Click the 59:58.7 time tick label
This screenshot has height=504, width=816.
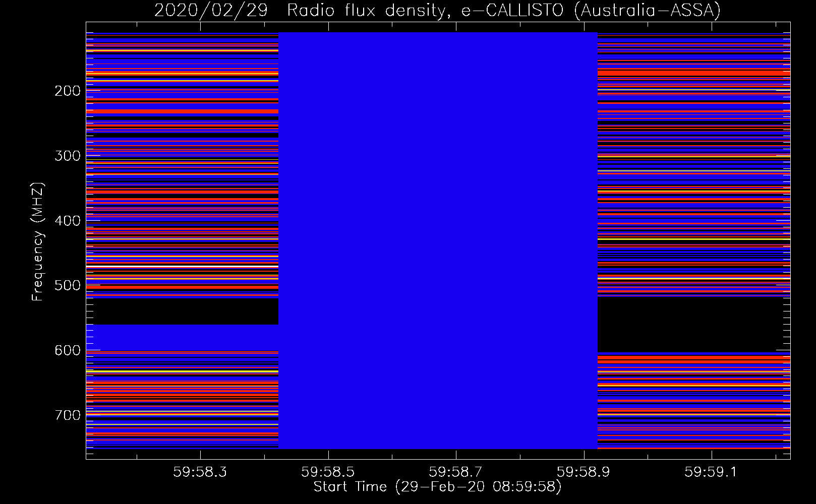click(x=455, y=472)
